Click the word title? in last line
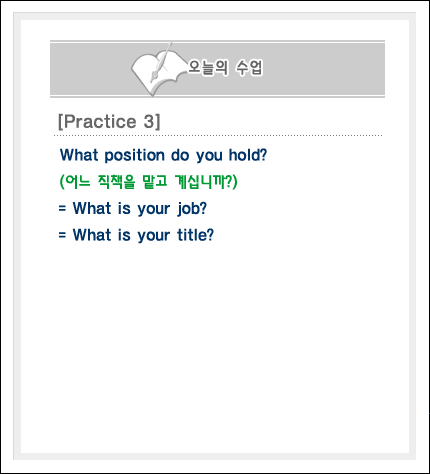430x474 pixels. coord(195,235)
